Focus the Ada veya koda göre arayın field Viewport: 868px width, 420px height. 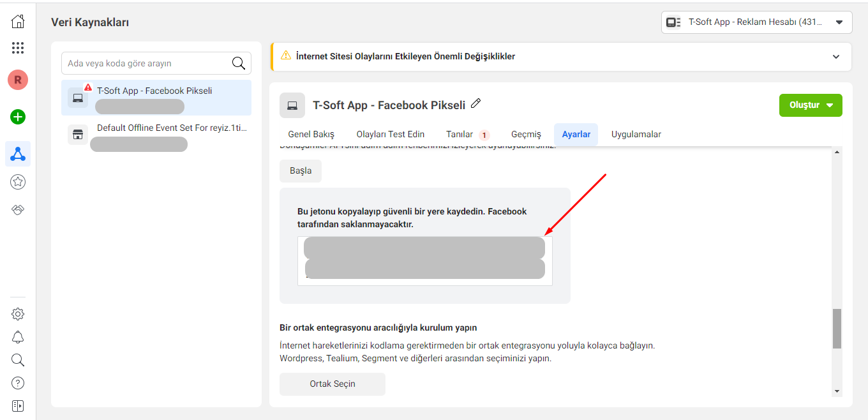pyautogui.click(x=156, y=63)
